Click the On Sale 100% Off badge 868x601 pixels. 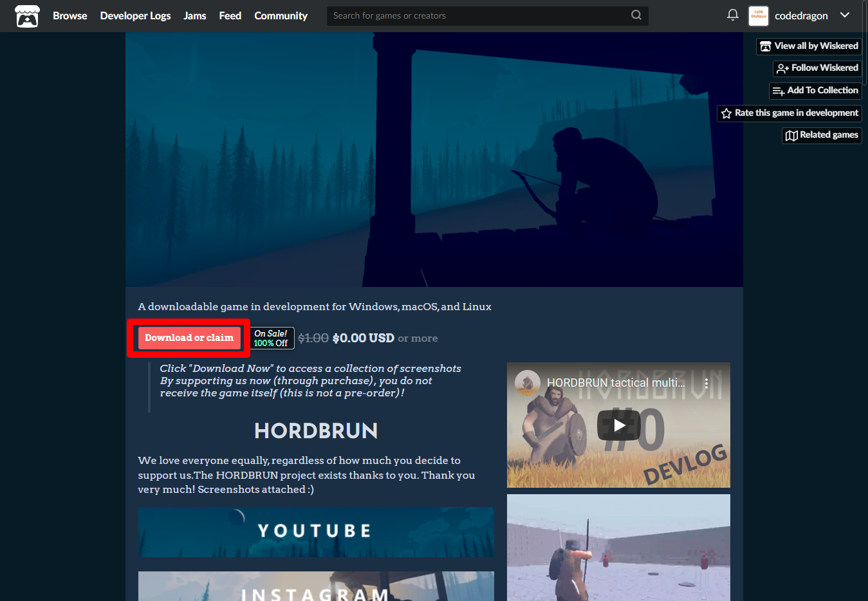[272, 338]
